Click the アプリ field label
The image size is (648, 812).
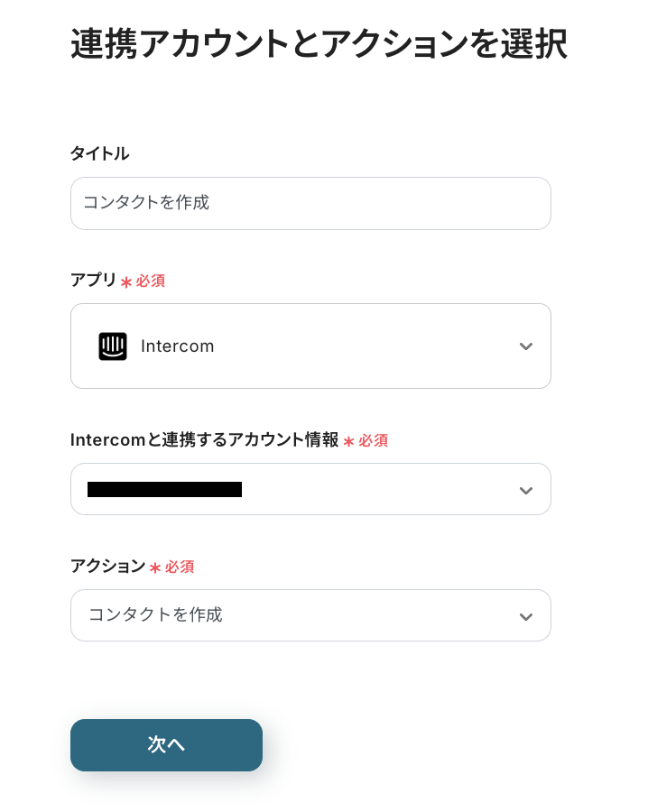pos(94,281)
